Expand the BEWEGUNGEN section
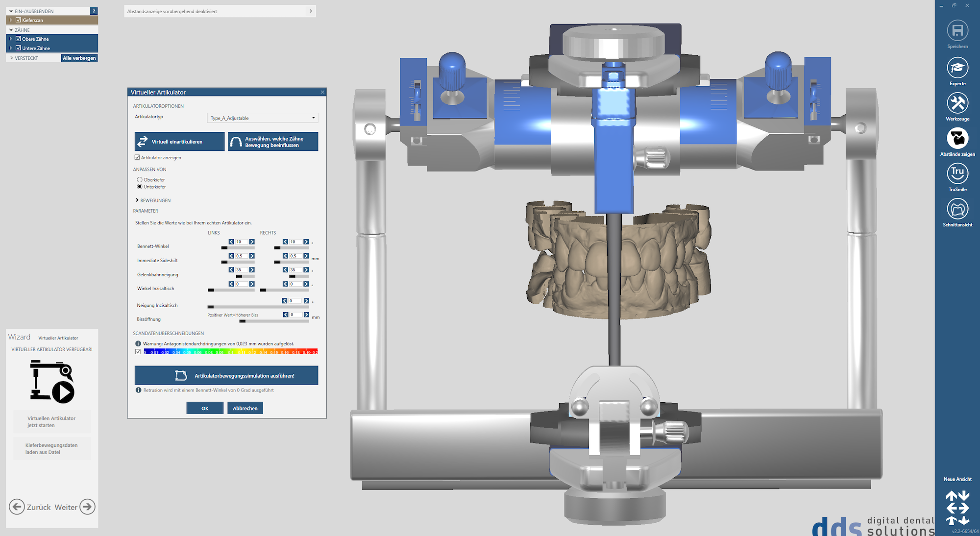 pos(136,200)
